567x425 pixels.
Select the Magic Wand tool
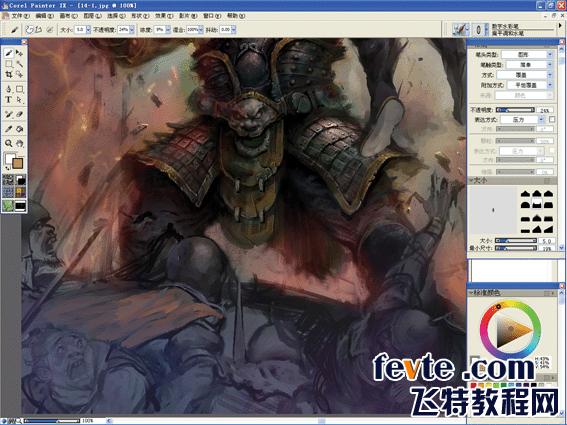click(x=20, y=64)
